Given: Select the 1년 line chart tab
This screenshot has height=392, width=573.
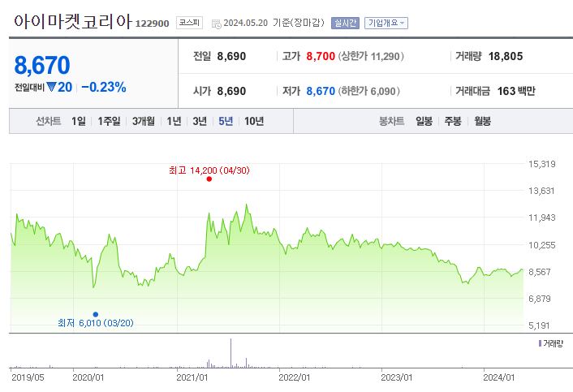Looking at the screenshot, I should (x=174, y=121).
